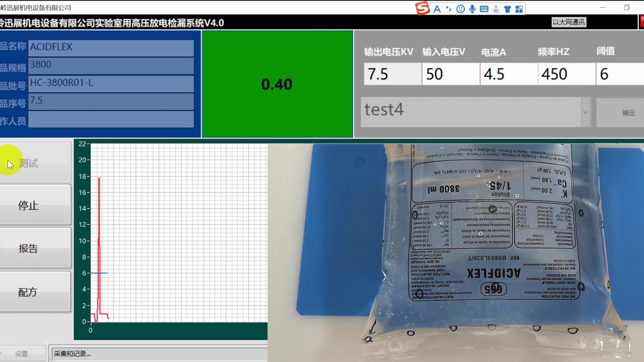Viewport: 644px width, 362px height.
Task: Click the Sogou input method logo
Action: [423, 9]
